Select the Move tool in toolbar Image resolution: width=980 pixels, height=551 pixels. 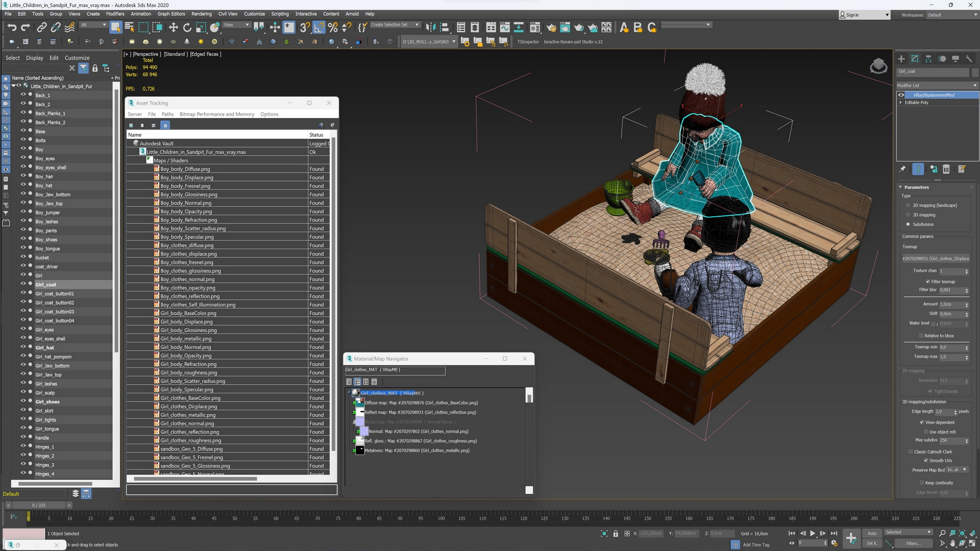tap(173, 27)
